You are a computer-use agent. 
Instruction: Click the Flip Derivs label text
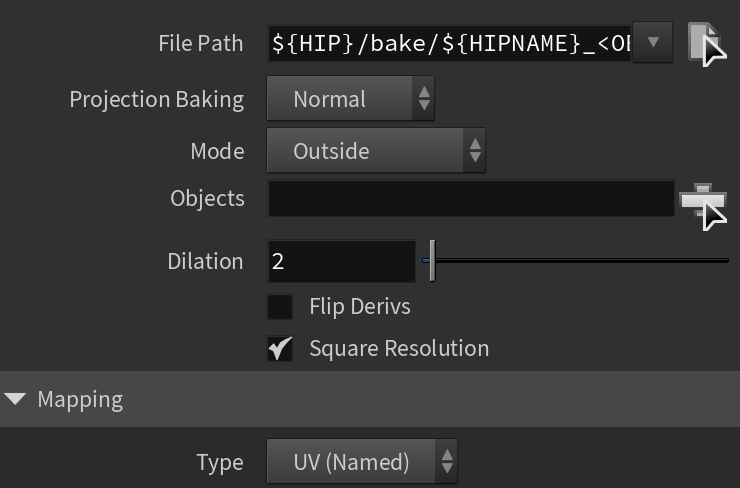pyautogui.click(x=360, y=307)
